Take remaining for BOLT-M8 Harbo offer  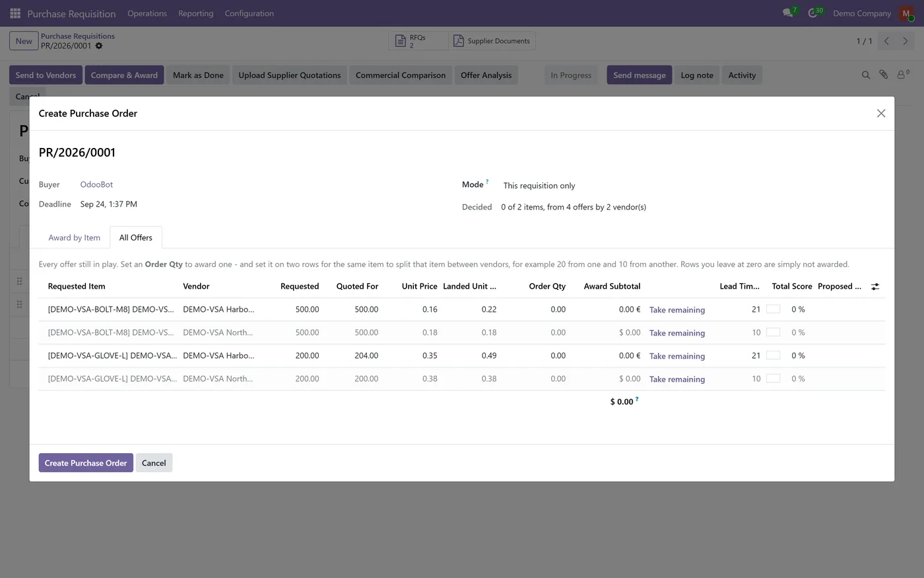[677, 310]
